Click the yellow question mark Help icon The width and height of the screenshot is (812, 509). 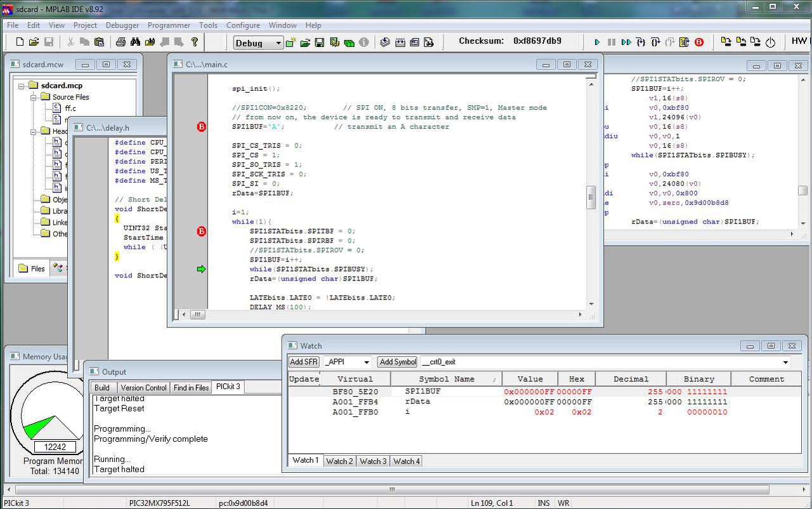point(195,43)
